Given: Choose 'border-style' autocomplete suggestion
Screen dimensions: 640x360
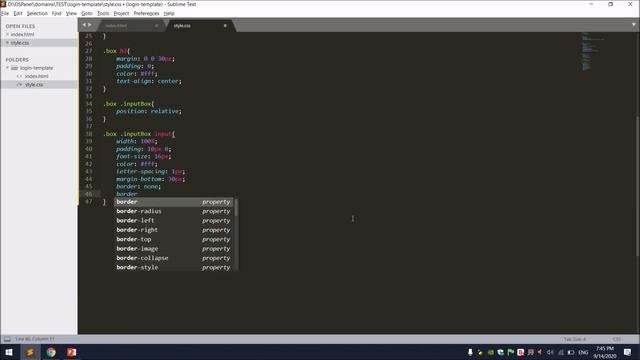Looking at the screenshot, I should (174, 267).
